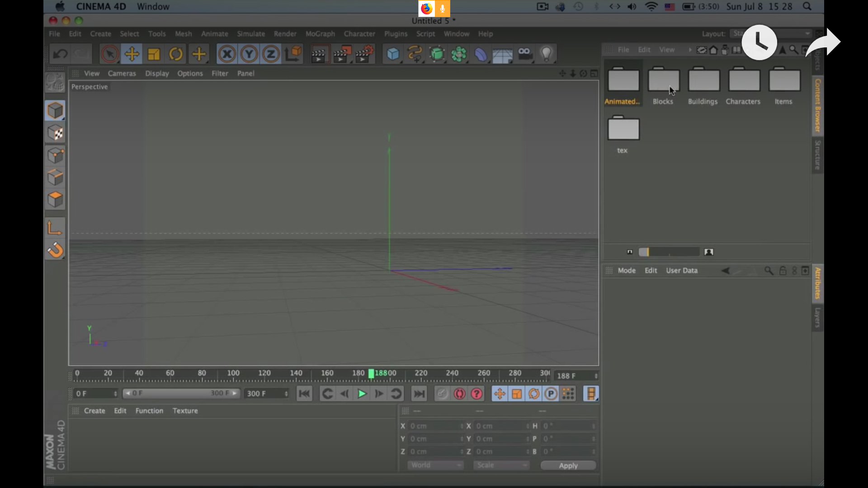Switch to Model mode cube icon
The height and width of the screenshot is (488, 868).
[55, 111]
